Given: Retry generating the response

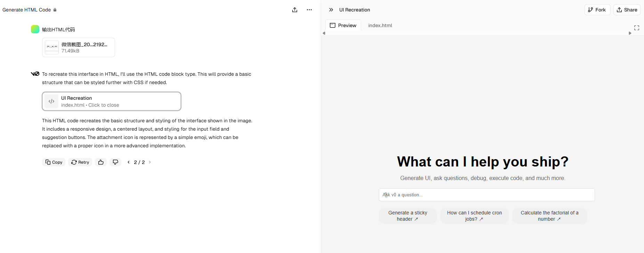Looking at the screenshot, I should [x=80, y=162].
